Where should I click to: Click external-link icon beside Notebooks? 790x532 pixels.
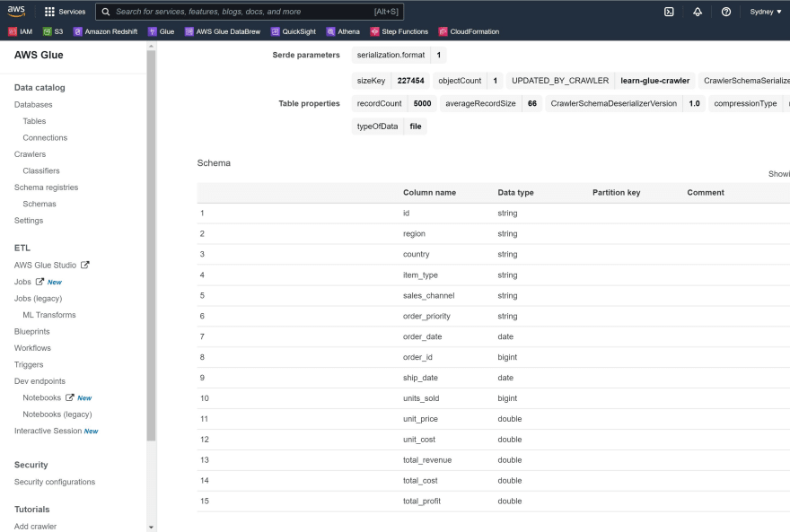pyautogui.click(x=69, y=397)
